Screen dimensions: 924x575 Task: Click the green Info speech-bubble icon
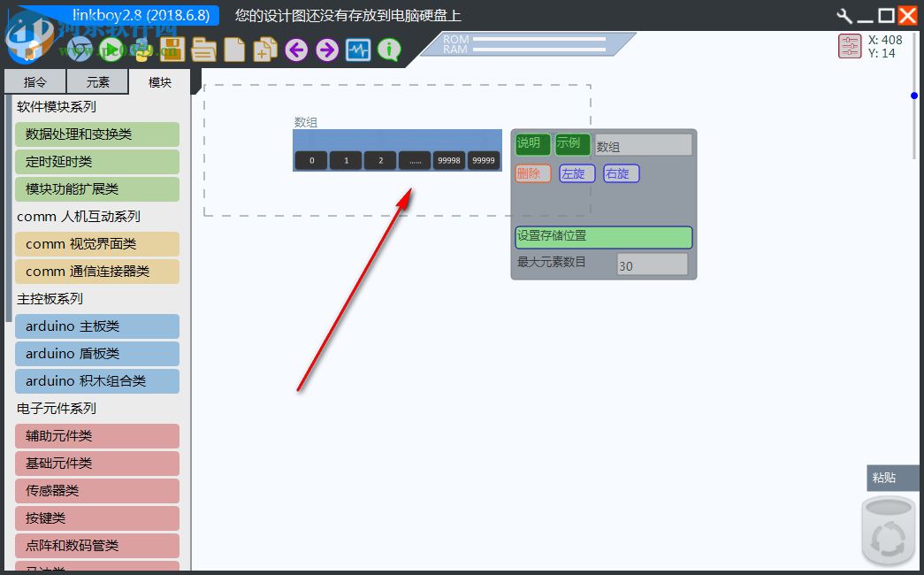point(388,50)
